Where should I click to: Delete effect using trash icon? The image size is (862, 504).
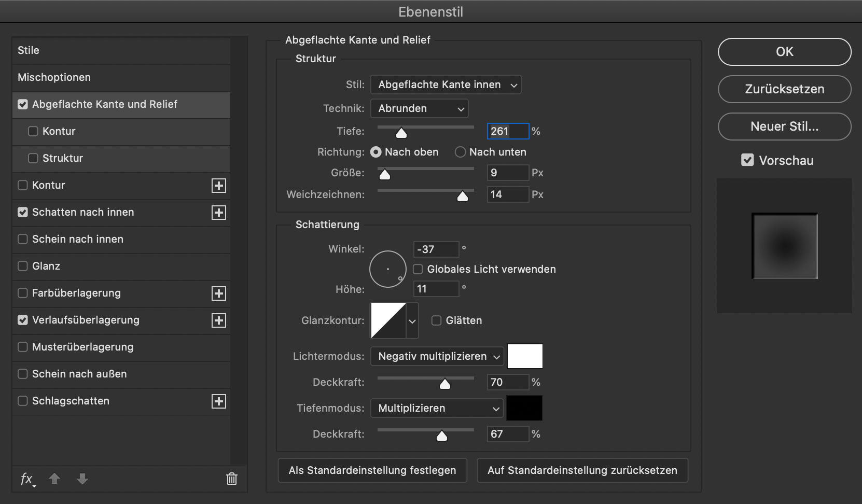tap(232, 479)
